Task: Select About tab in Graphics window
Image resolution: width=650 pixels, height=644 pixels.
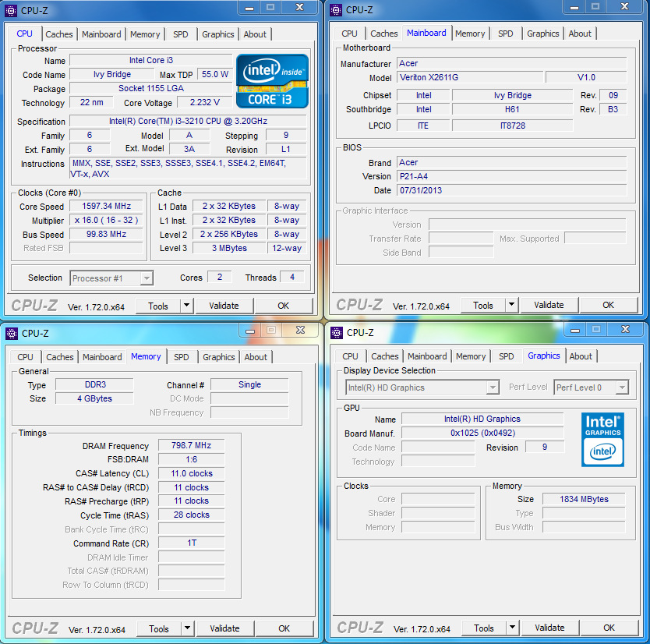Action: coord(581,356)
